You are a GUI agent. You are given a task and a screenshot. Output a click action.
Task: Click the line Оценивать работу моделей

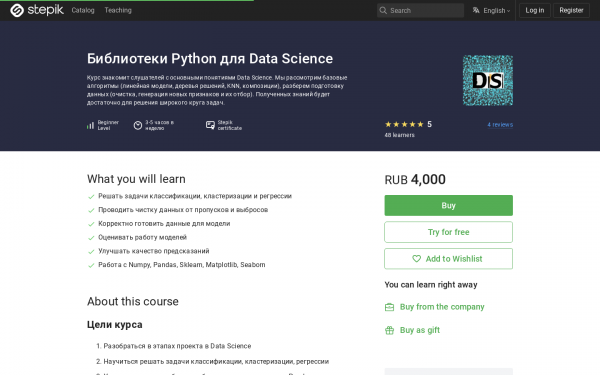142,237
